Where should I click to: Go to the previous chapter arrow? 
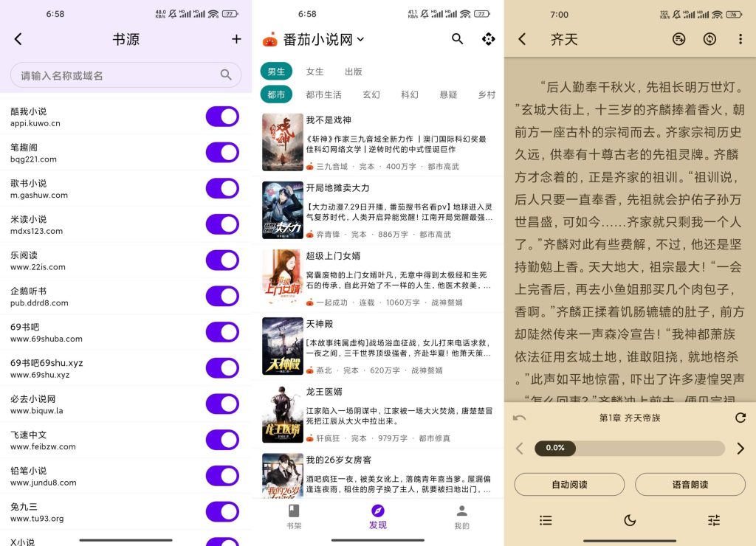click(x=519, y=449)
